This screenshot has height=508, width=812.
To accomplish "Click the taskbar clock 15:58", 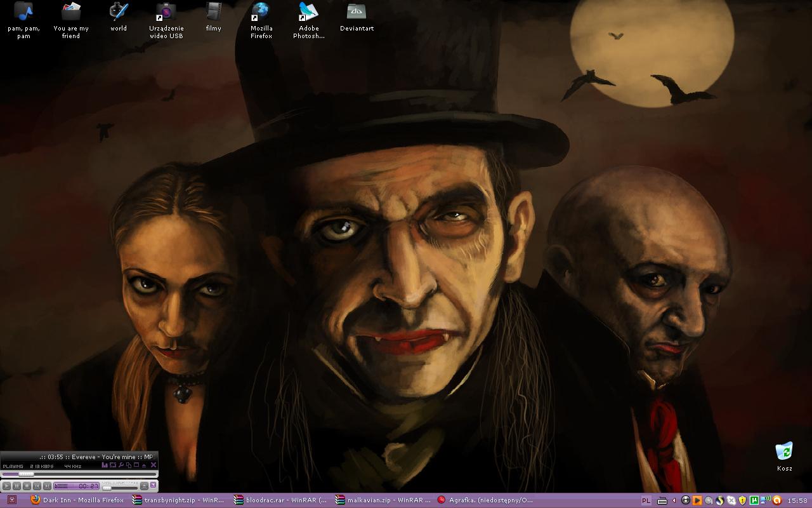I will tap(797, 500).
